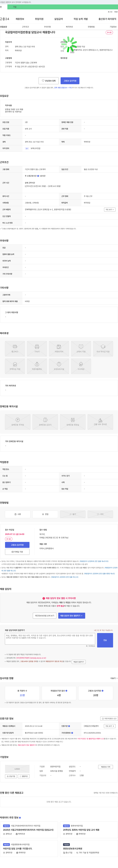Click the info icon next to 주 소정근로시간
The height and width of the screenshot is (868, 118).
(38, 176)
